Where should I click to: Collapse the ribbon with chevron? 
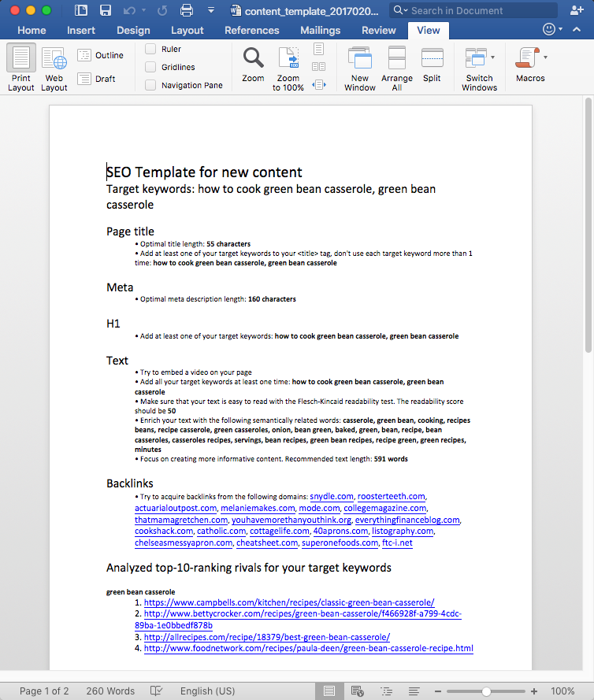point(577,29)
